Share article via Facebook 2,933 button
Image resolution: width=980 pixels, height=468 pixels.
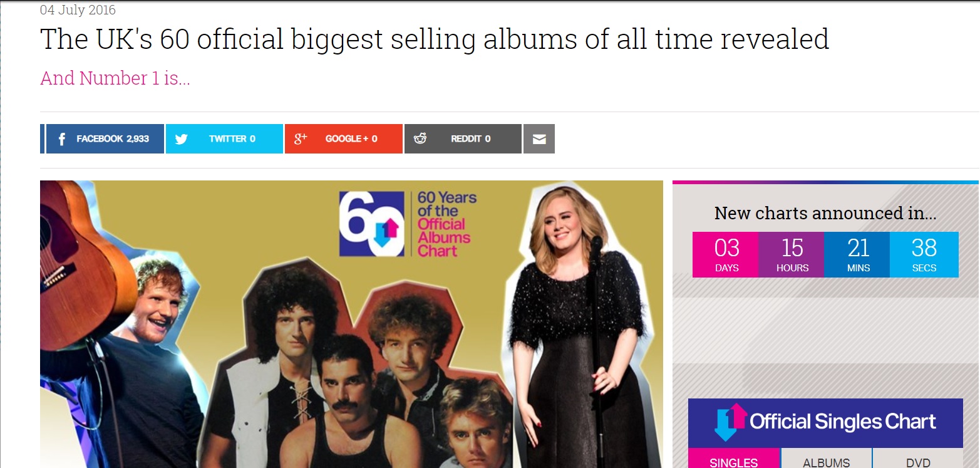click(x=105, y=139)
